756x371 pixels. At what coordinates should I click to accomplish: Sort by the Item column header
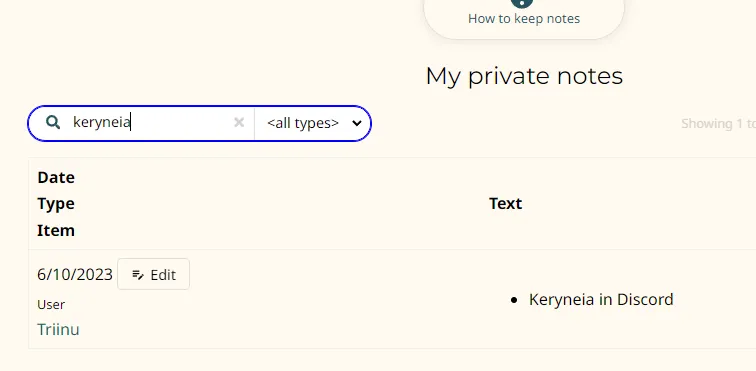[56, 230]
